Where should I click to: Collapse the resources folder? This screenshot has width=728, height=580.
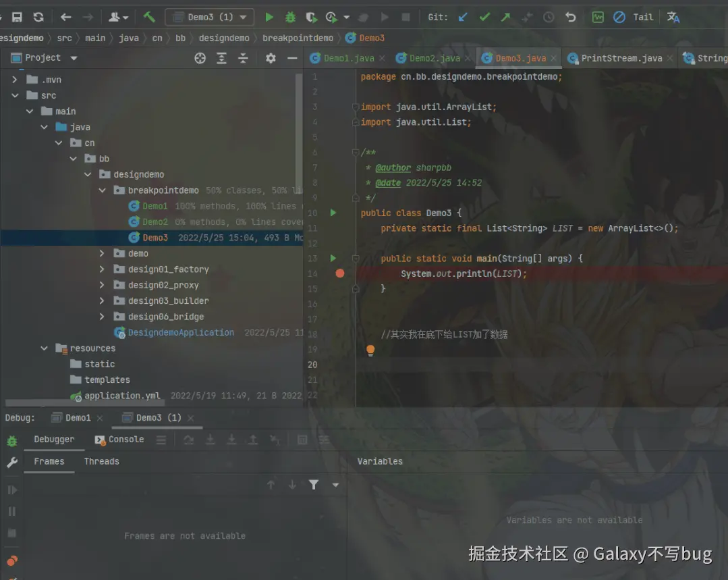44,348
